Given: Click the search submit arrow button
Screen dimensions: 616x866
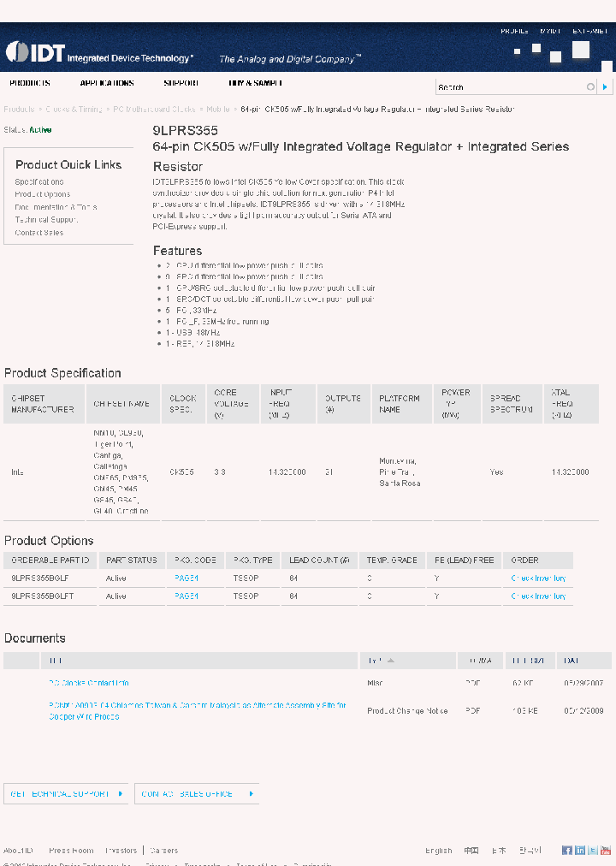Looking at the screenshot, I should pyautogui.click(x=605, y=86).
